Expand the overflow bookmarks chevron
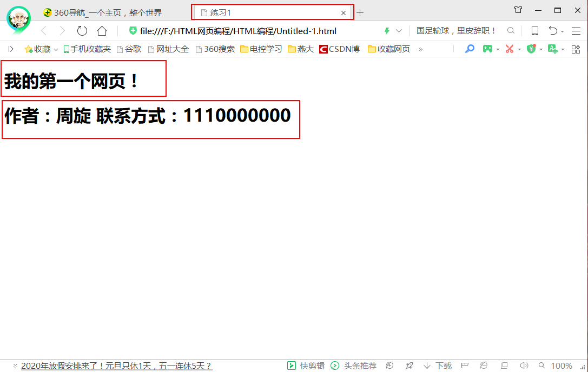The height and width of the screenshot is (372, 588). (420, 49)
